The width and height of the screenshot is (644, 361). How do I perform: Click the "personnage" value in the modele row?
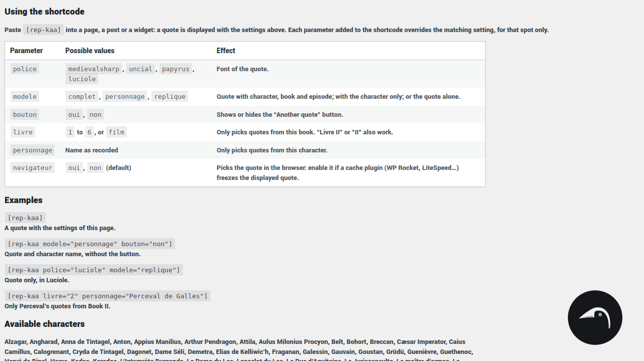[125, 97]
